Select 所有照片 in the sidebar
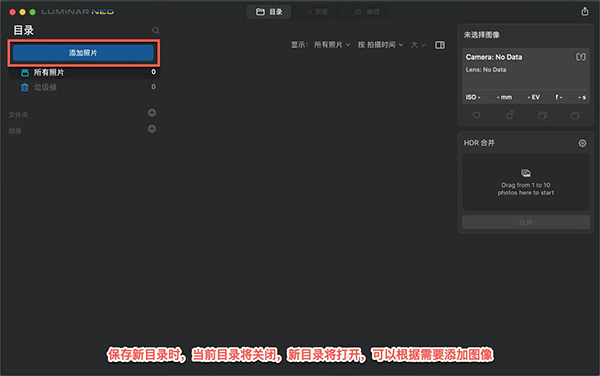Image resolution: width=600 pixels, height=376 pixels. pyautogui.click(x=84, y=72)
